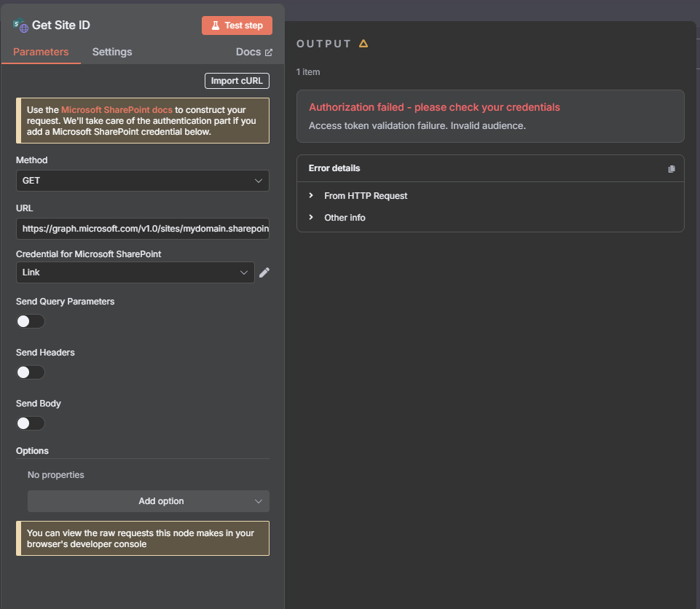700x609 pixels.
Task: Click the '1 item' output count
Action: click(308, 72)
